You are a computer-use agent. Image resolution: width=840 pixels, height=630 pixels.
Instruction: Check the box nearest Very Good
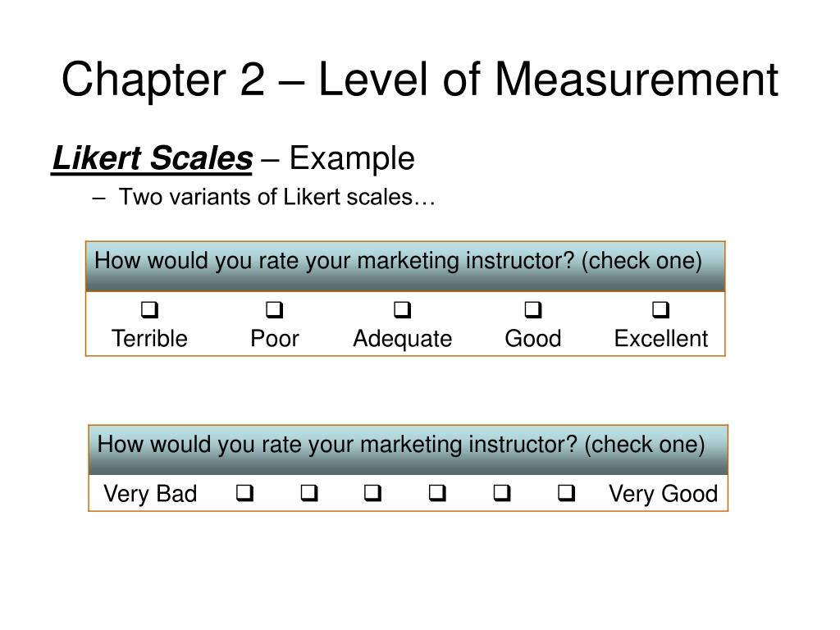[x=566, y=493]
